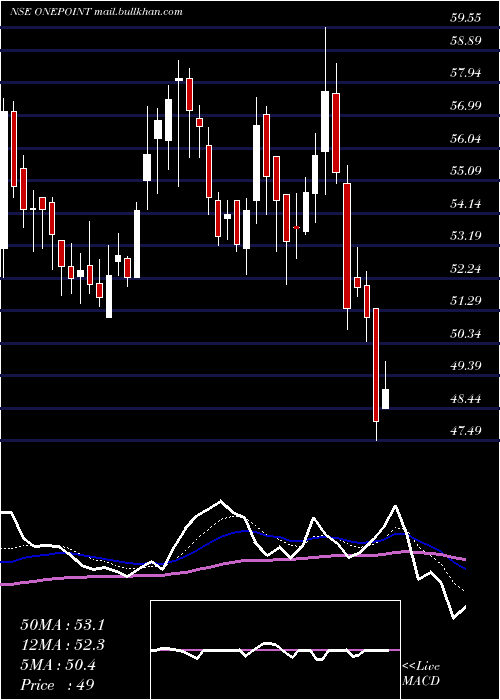The height and width of the screenshot is (700, 500).
Task: Select the 58.89 price axis label
Action: coord(466,41)
